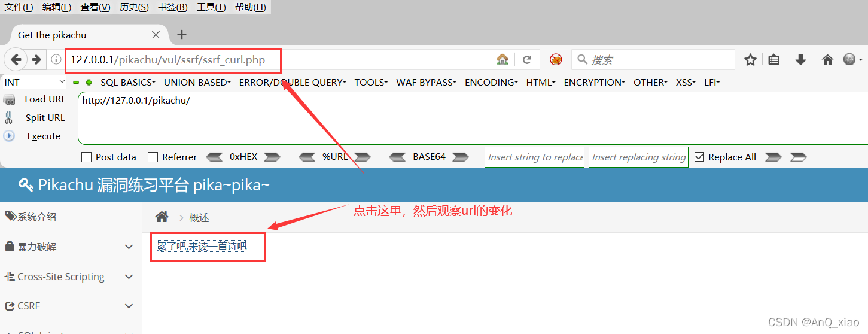
Task: Click the Split URL scissors icon
Action: pos(8,117)
